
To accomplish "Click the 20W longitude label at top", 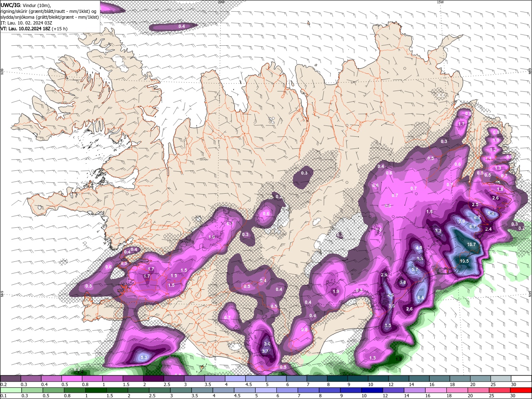I will [221, 2].
